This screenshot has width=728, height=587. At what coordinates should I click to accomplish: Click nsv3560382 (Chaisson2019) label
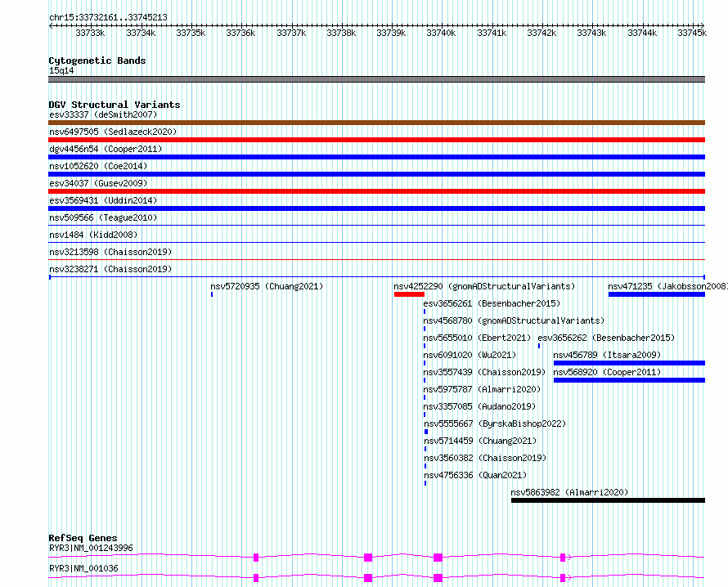click(485, 458)
